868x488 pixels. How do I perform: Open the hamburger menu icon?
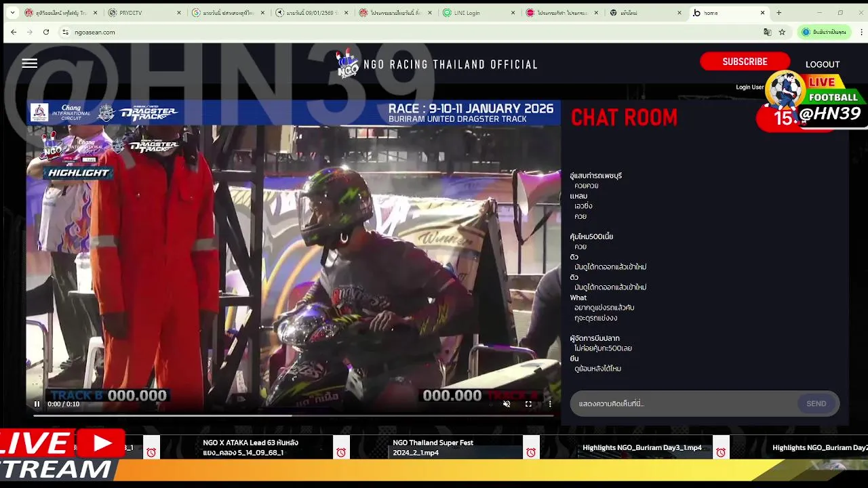(x=29, y=63)
